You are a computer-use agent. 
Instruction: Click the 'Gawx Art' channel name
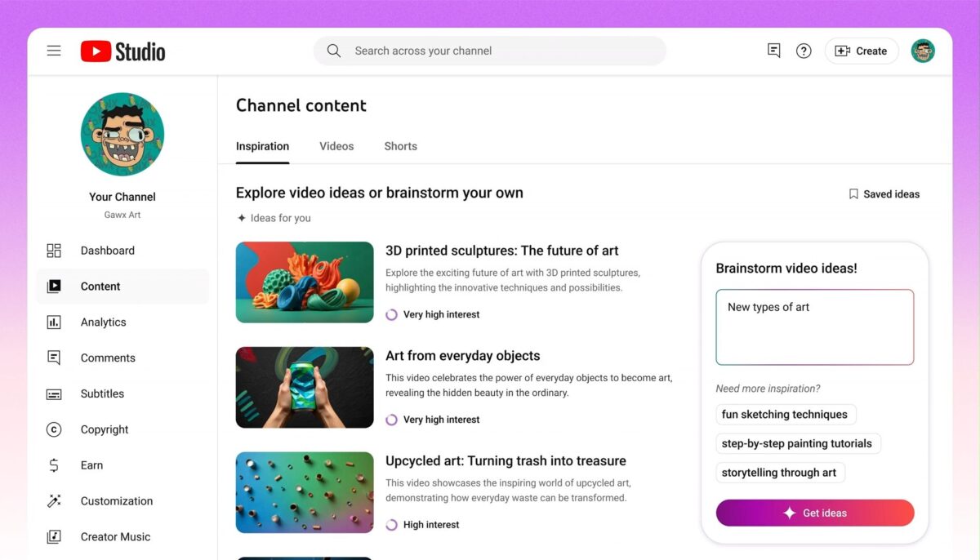[122, 215]
